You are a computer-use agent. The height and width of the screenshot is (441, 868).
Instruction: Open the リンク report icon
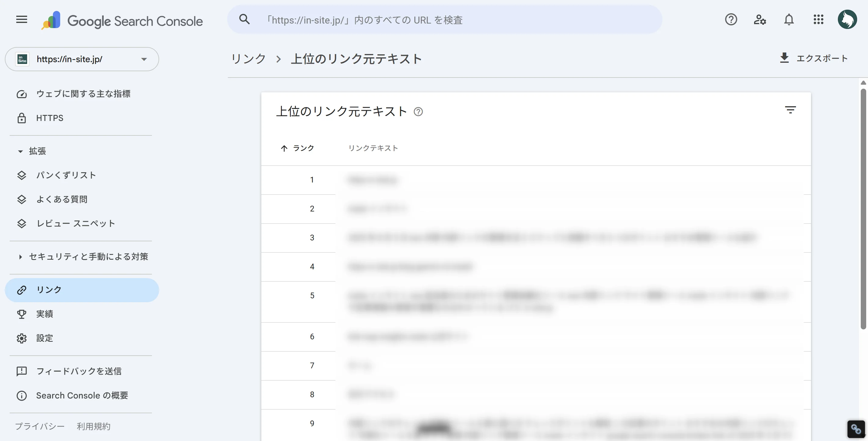click(x=22, y=290)
